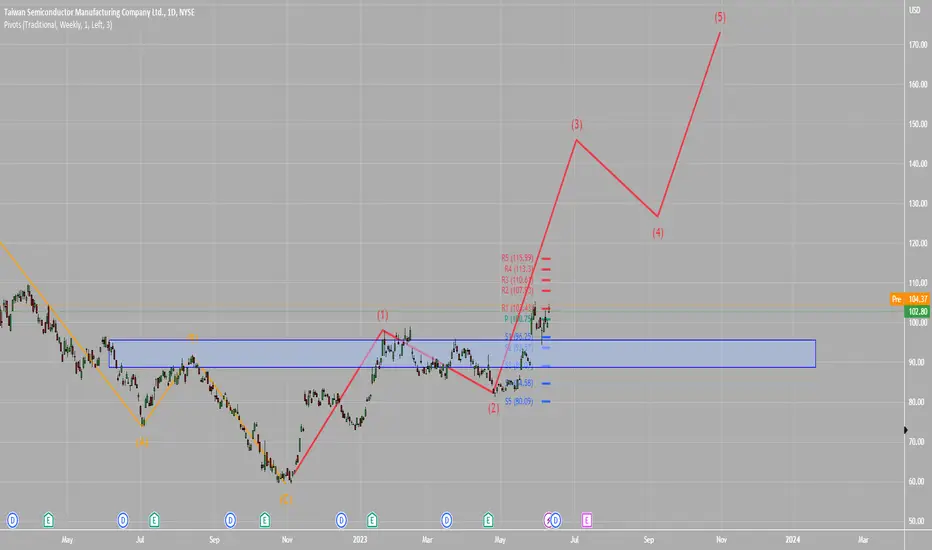This screenshot has height=550, width=932.
Task: Click the S5 (80.09) pivot label
Action: point(519,401)
